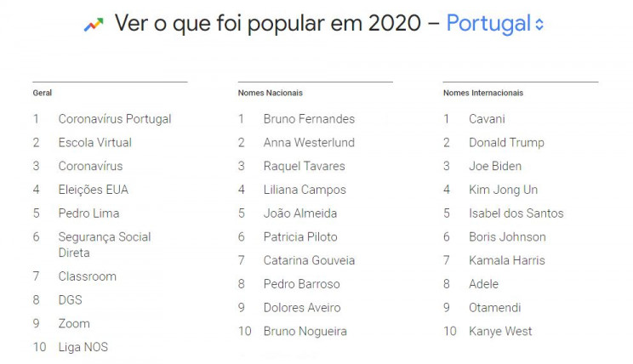Open the Portugal country dropdown

[x=495, y=24]
